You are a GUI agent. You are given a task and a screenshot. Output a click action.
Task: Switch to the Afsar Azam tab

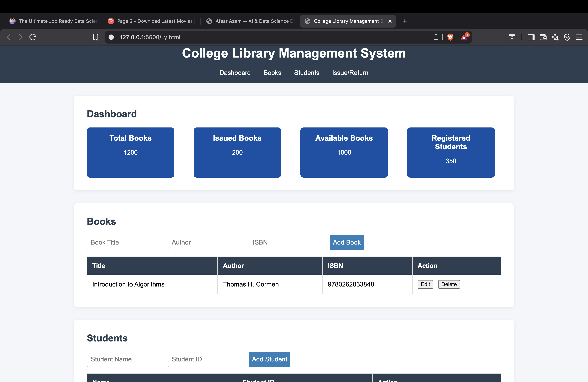pyautogui.click(x=250, y=21)
